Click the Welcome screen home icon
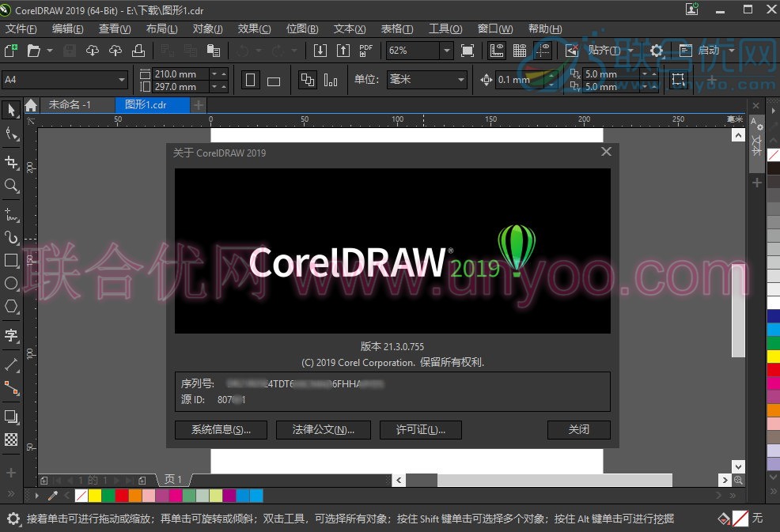This screenshot has height=532, width=780. 31,105
